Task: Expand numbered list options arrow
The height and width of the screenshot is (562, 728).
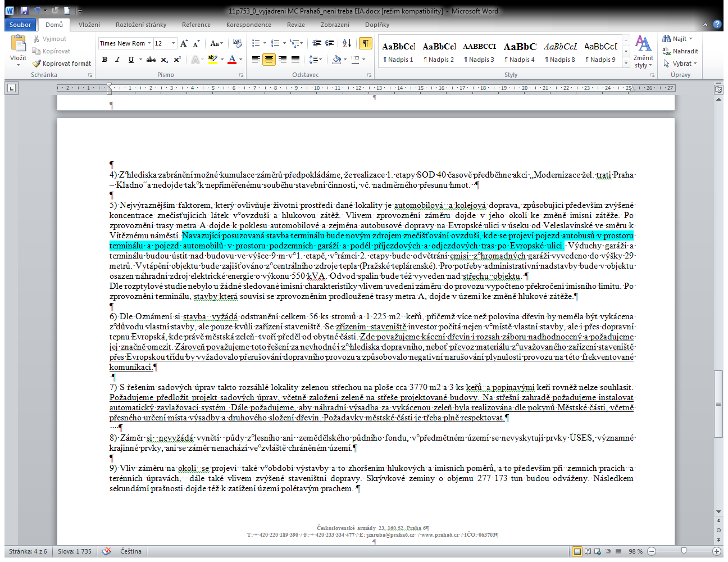Action: 284,43
